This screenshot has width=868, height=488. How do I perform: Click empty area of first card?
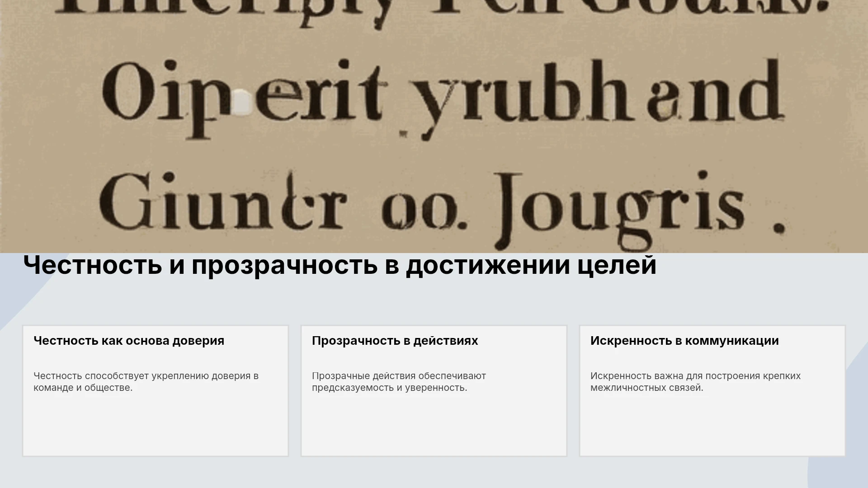pos(156,425)
